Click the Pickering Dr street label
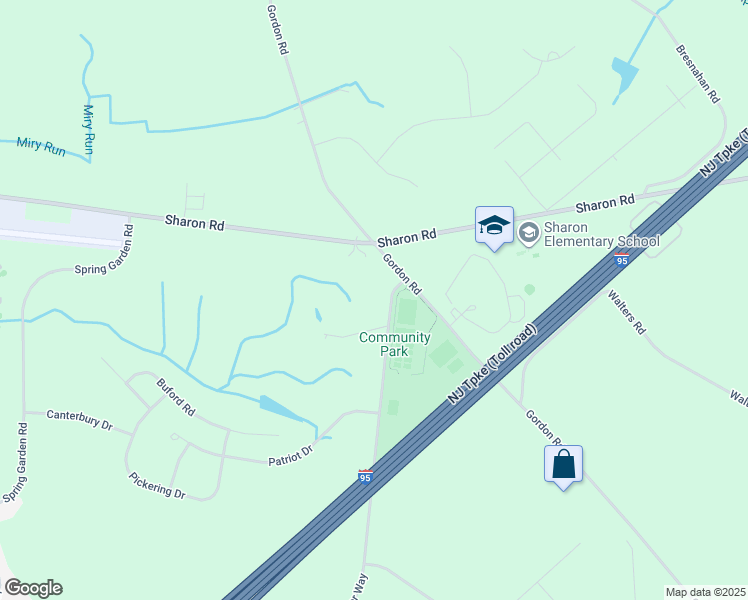Screen dimensions: 748x600 click(x=157, y=486)
